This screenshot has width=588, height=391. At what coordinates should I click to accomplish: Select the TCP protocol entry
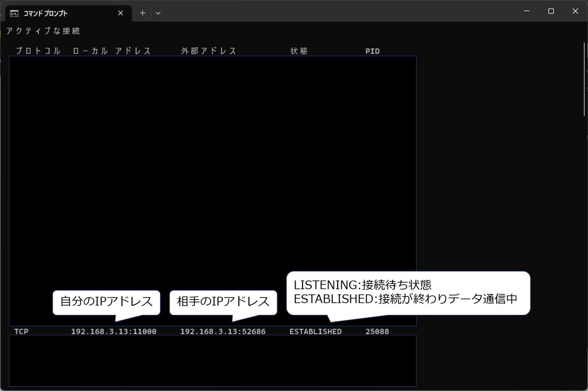(x=21, y=331)
